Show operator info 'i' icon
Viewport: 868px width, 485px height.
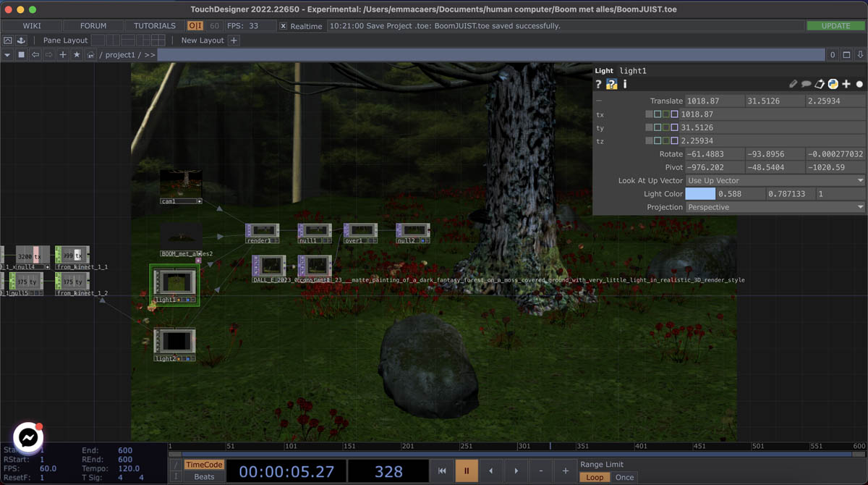pyautogui.click(x=625, y=84)
